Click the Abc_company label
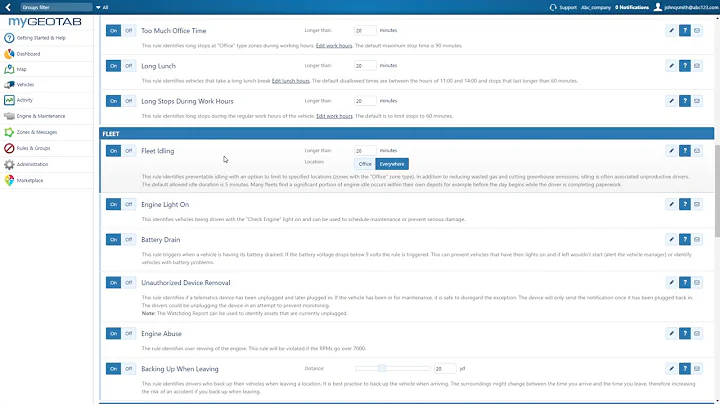This screenshot has width=720, height=404. (x=596, y=7)
